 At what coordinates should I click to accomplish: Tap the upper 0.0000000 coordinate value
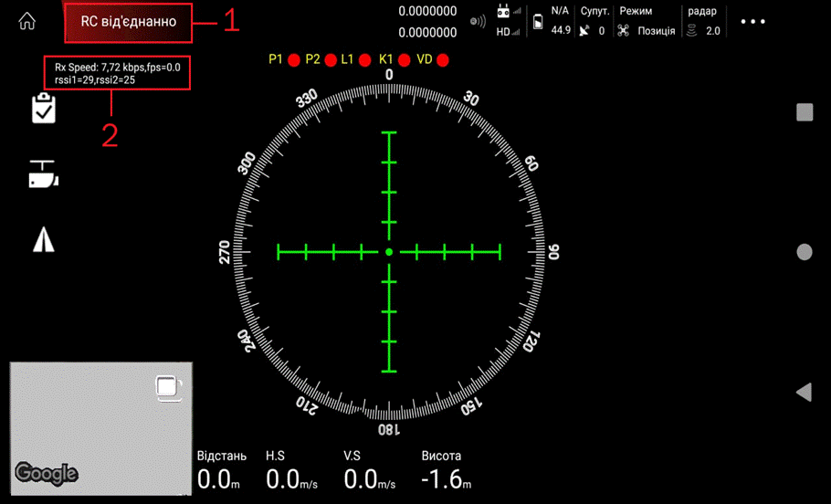427,11
